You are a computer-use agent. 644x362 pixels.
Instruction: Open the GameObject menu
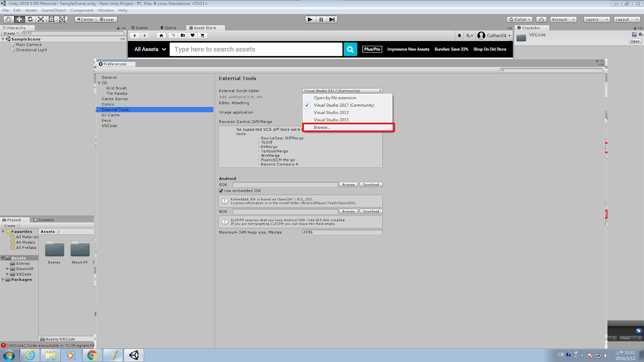[x=54, y=10]
